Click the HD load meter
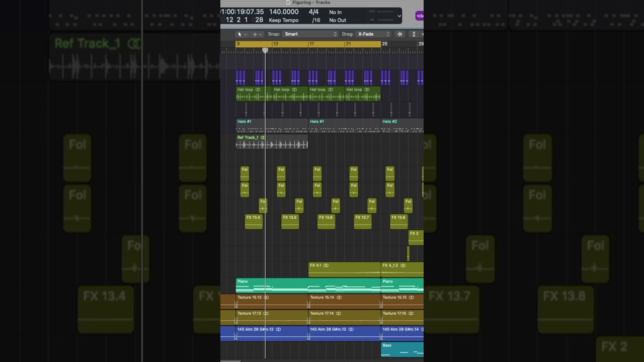644x362 pixels. [381, 20]
